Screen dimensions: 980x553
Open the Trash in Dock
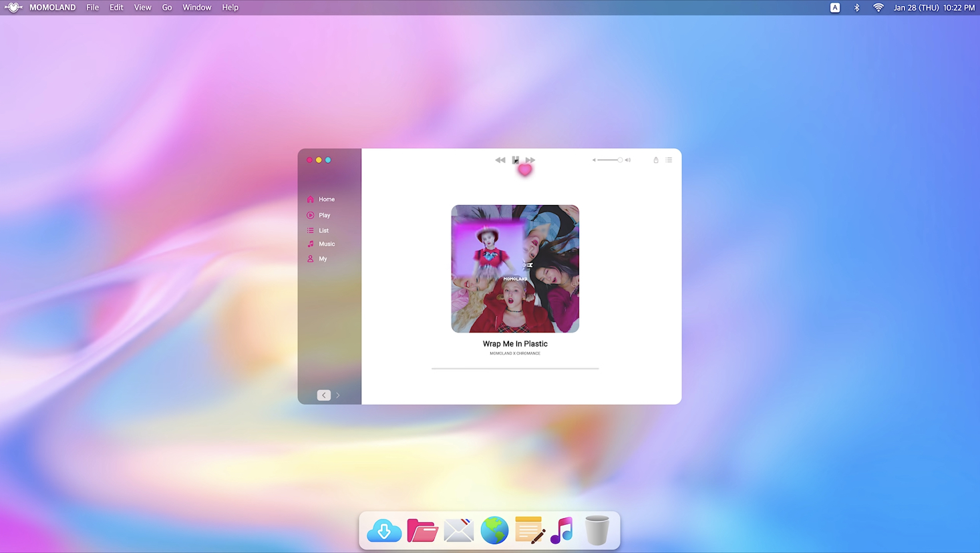(x=597, y=530)
